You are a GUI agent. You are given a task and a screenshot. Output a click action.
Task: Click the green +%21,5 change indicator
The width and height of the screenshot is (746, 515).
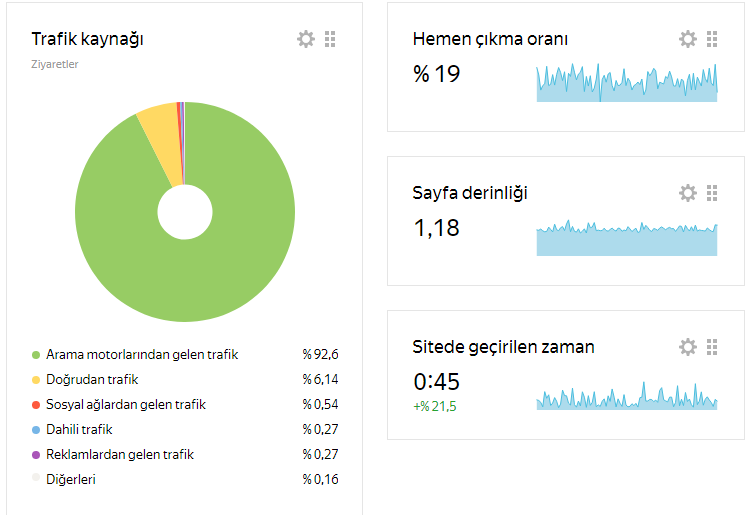(x=435, y=406)
